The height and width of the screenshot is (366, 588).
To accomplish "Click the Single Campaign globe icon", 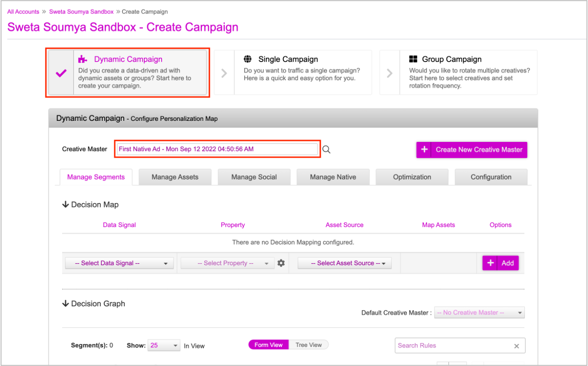I will [x=248, y=59].
